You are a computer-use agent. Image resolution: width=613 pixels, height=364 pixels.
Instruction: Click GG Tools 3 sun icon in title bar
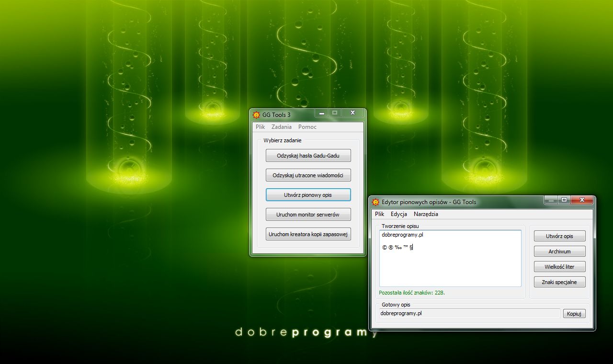(256, 114)
